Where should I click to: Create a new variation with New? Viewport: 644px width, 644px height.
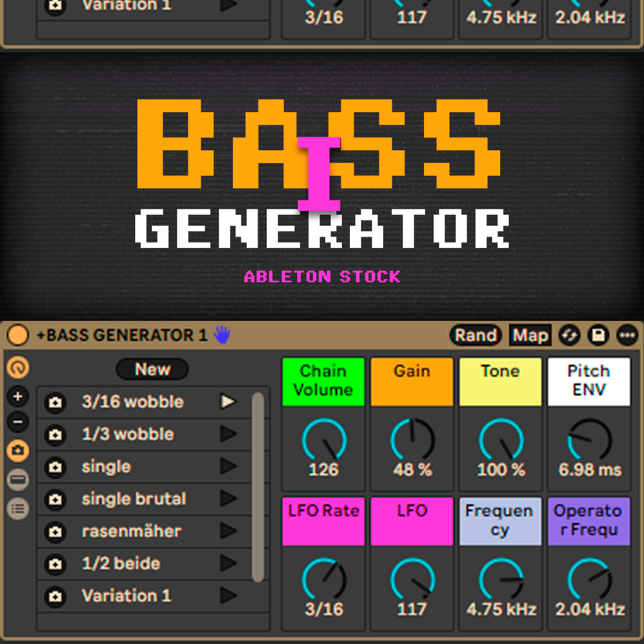(x=152, y=369)
